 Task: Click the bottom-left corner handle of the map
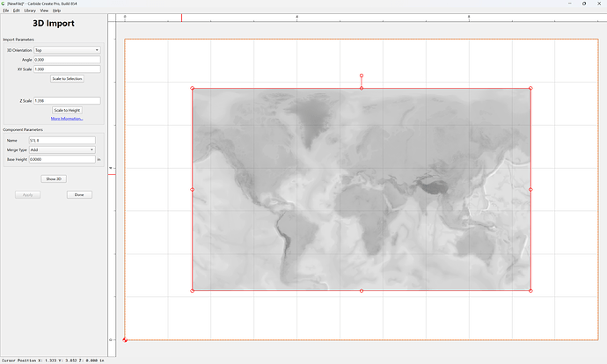click(x=193, y=290)
